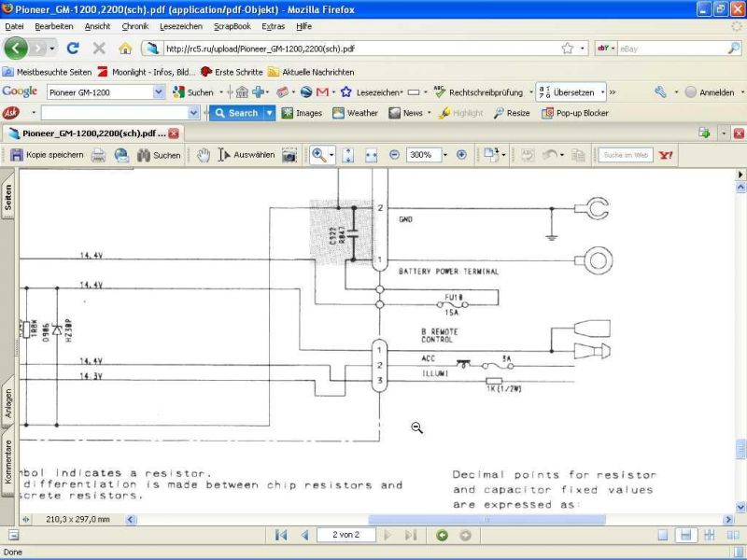Open the Ansicht menu
The height and width of the screenshot is (560, 747).
tap(97, 26)
